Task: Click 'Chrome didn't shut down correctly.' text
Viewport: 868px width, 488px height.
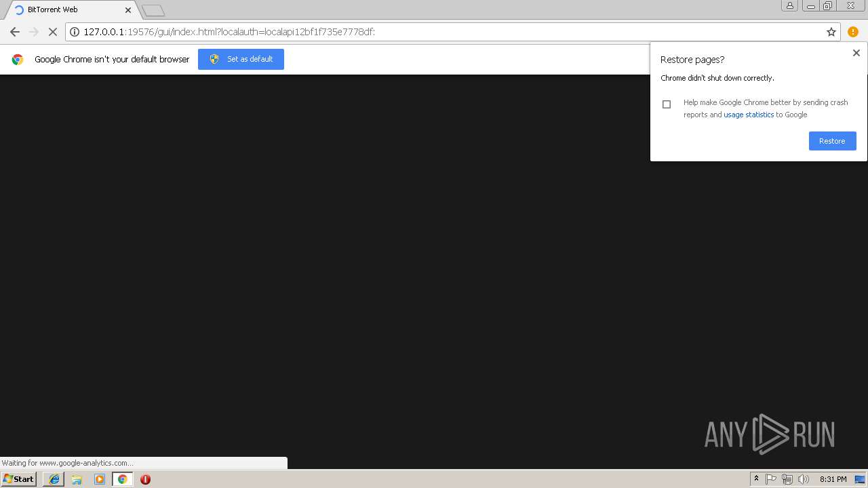Action: 717,78
